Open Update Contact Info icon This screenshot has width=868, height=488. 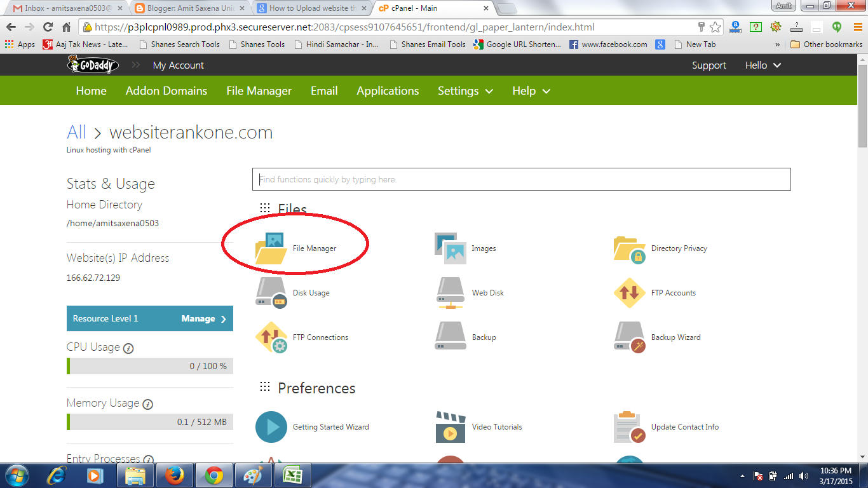point(630,427)
